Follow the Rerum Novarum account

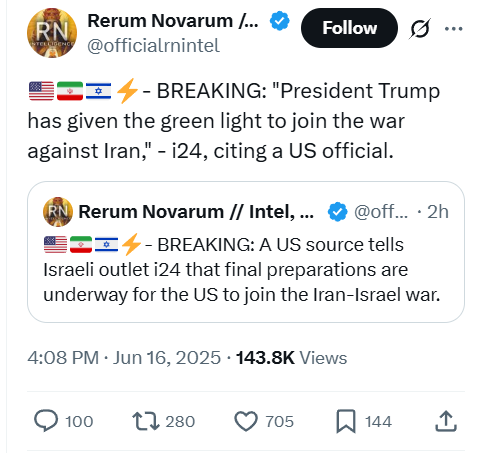point(349,28)
